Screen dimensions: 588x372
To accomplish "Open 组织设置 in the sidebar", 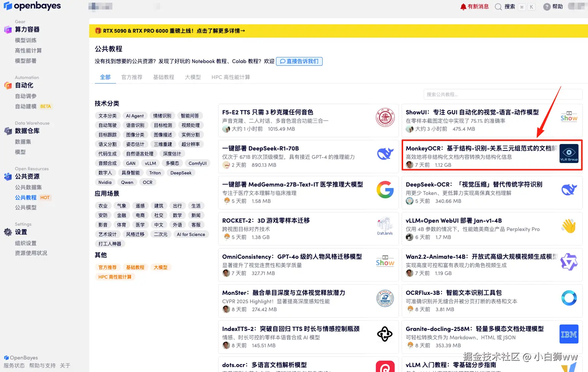I will tap(26, 243).
